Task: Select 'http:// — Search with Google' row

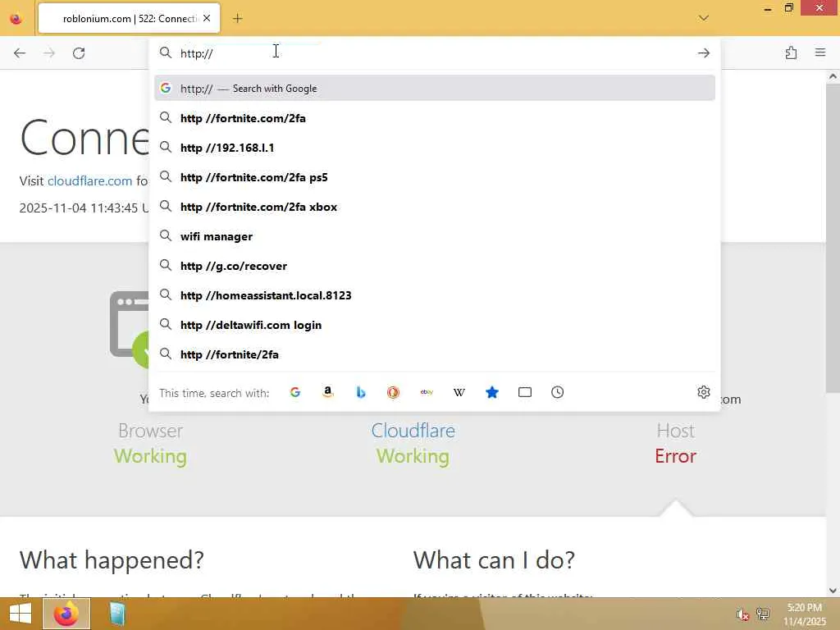Action: [435, 88]
